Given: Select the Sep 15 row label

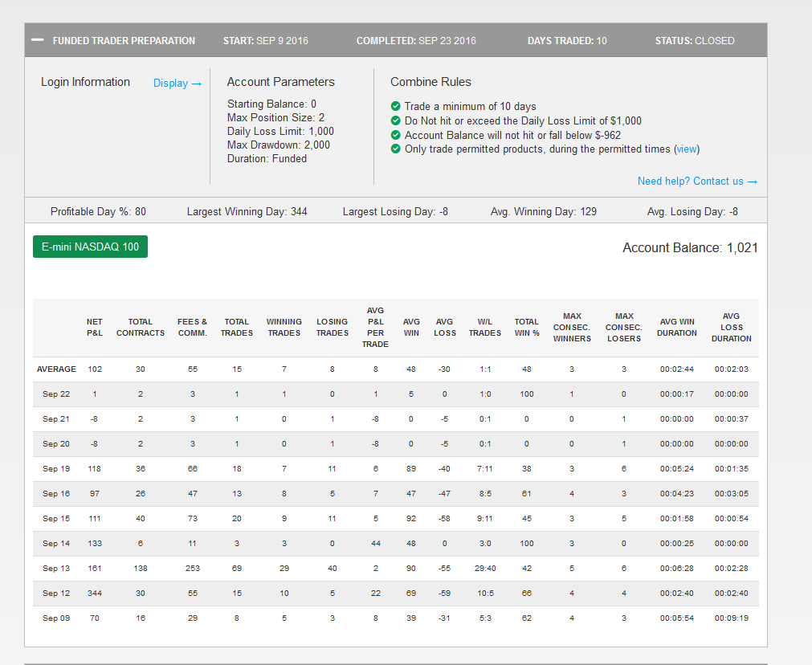Looking at the screenshot, I should pyautogui.click(x=56, y=519).
